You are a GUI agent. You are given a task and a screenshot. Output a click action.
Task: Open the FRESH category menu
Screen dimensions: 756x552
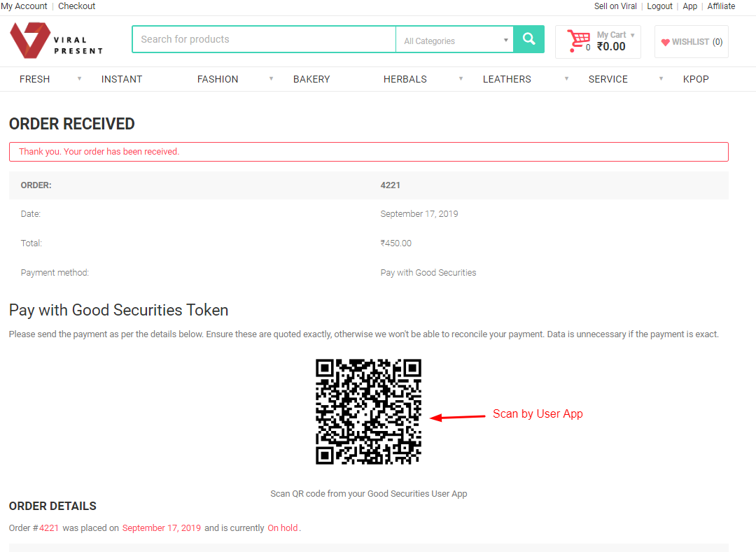tap(35, 79)
